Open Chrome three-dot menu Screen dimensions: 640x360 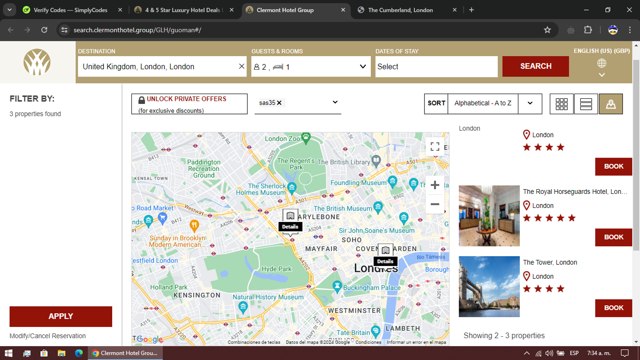[629, 30]
